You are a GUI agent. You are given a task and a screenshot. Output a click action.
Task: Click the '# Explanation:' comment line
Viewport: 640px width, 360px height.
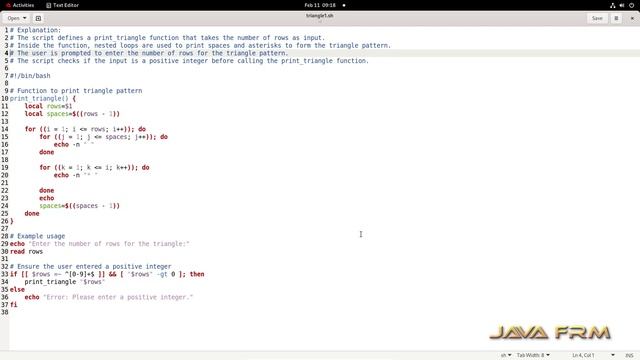[x=35, y=30]
